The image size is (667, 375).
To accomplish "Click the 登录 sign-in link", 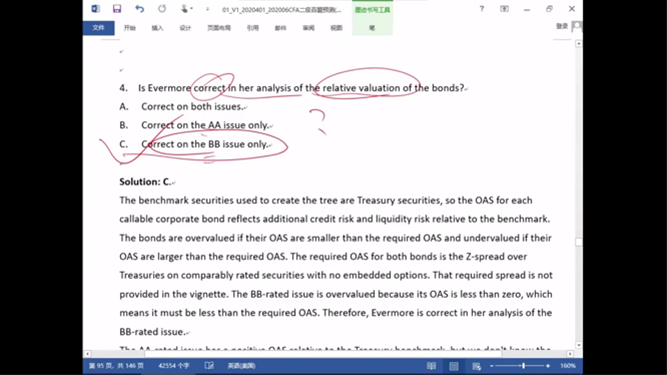I will 562,26.
